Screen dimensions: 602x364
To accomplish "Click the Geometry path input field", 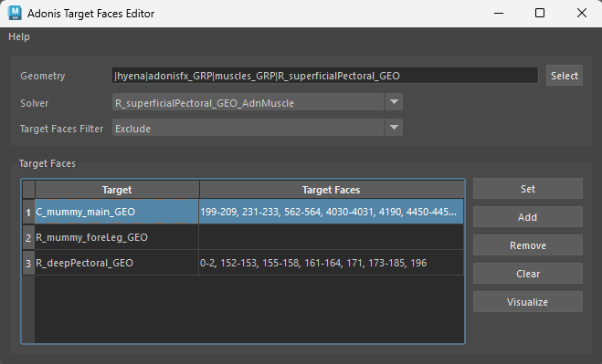I will tap(324, 76).
